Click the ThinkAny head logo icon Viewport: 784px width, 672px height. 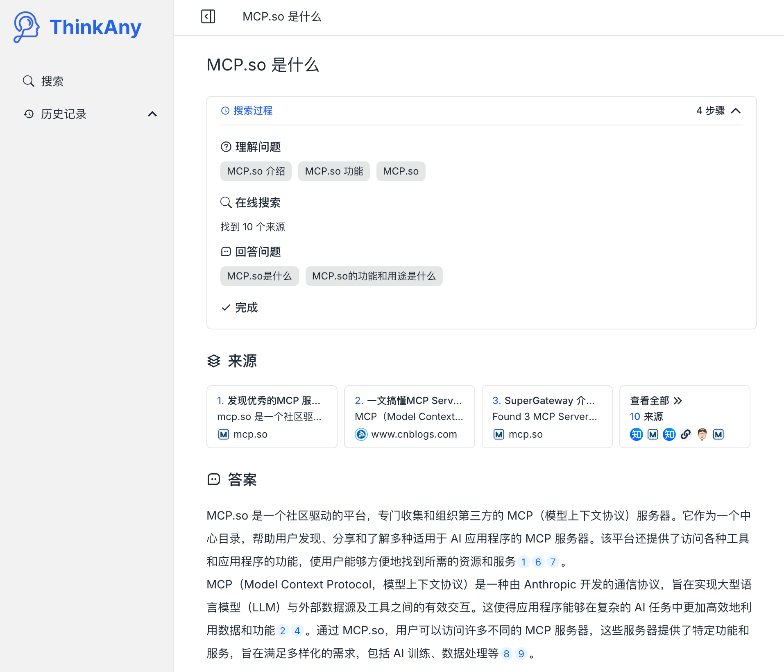click(x=26, y=27)
